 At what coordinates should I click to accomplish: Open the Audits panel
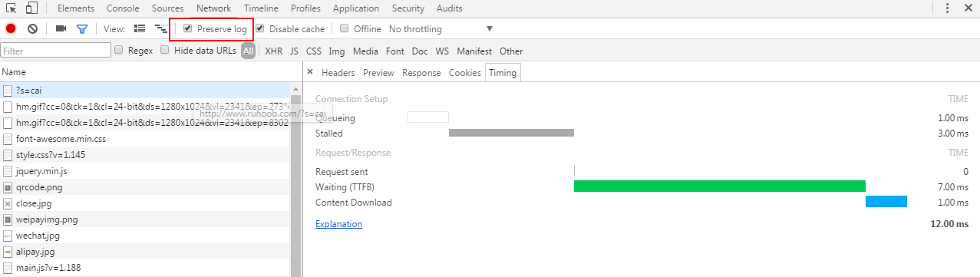pos(450,8)
